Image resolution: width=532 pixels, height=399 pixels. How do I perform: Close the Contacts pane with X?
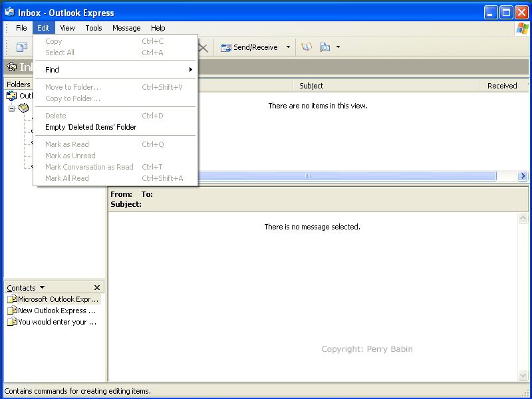[x=97, y=288]
